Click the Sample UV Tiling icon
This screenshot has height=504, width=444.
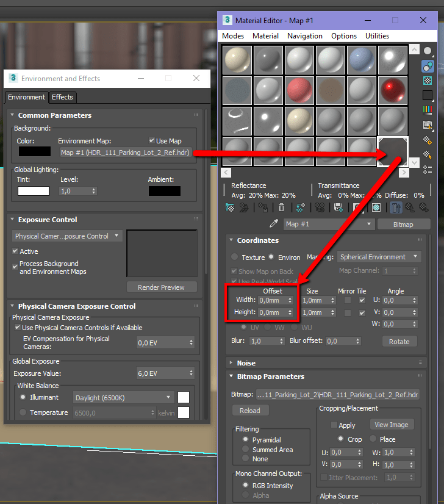tap(428, 95)
